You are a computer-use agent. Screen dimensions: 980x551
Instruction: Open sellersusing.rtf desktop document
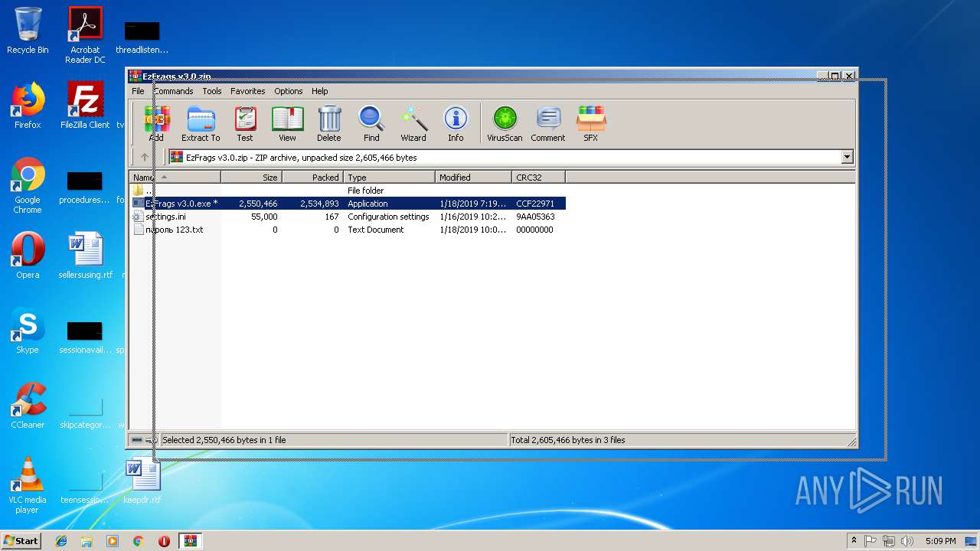(x=85, y=256)
